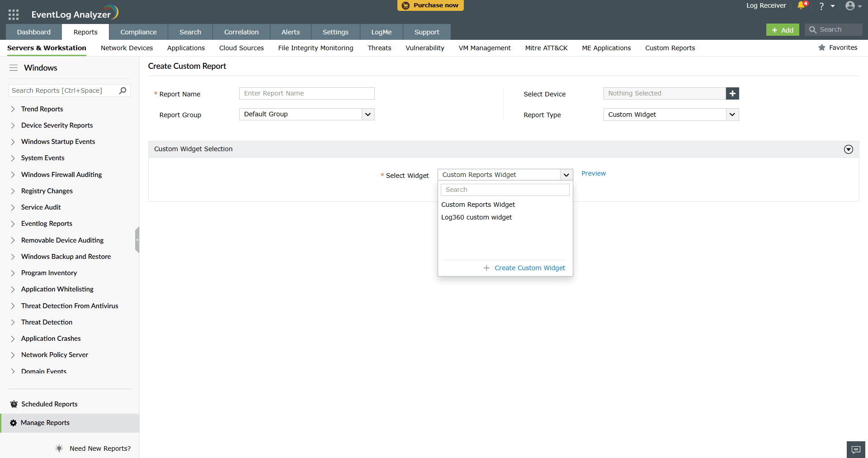Click the plus icon to select device

click(732, 93)
